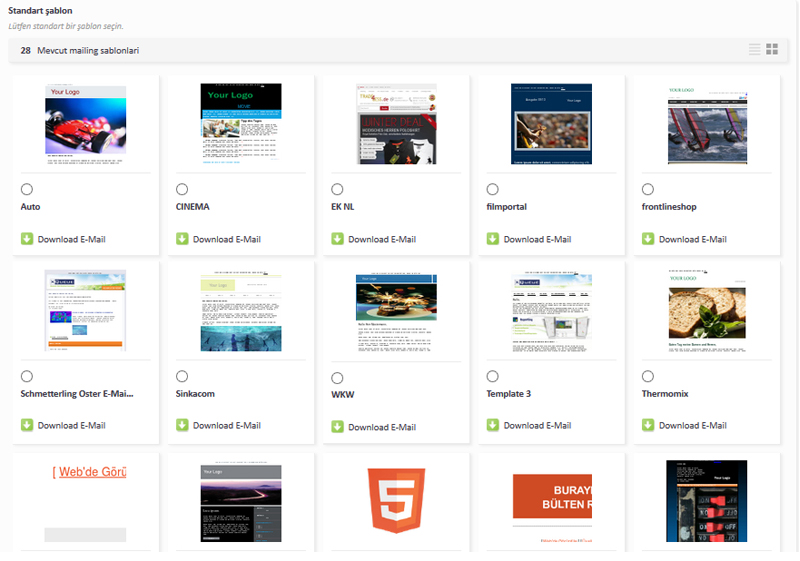Click green download icon under WKW
The image size is (800, 561).
click(x=337, y=427)
